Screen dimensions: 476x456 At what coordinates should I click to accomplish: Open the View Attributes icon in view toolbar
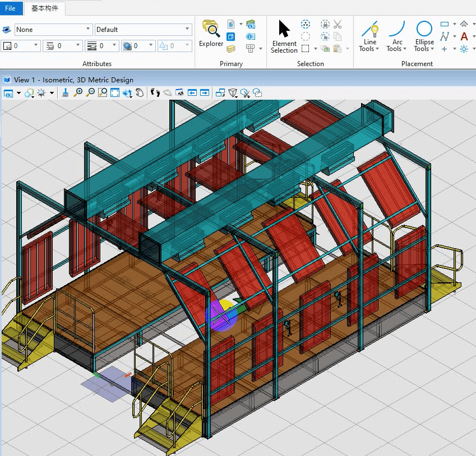pos(8,93)
